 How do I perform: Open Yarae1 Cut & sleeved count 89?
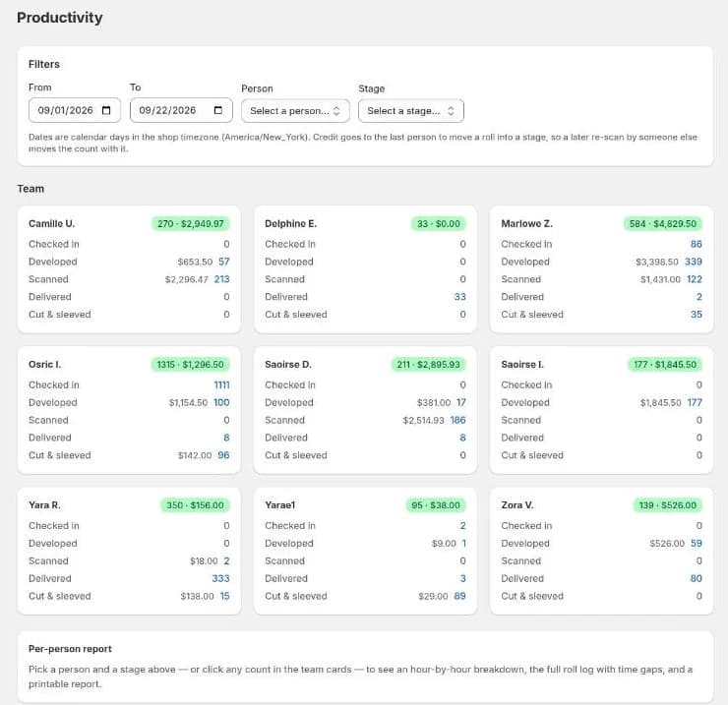click(459, 597)
